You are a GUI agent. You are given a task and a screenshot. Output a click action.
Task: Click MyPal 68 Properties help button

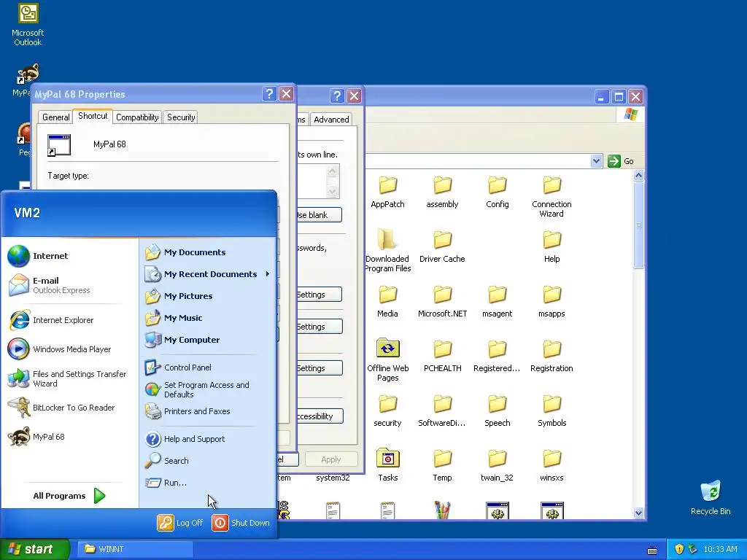click(x=269, y=94)
